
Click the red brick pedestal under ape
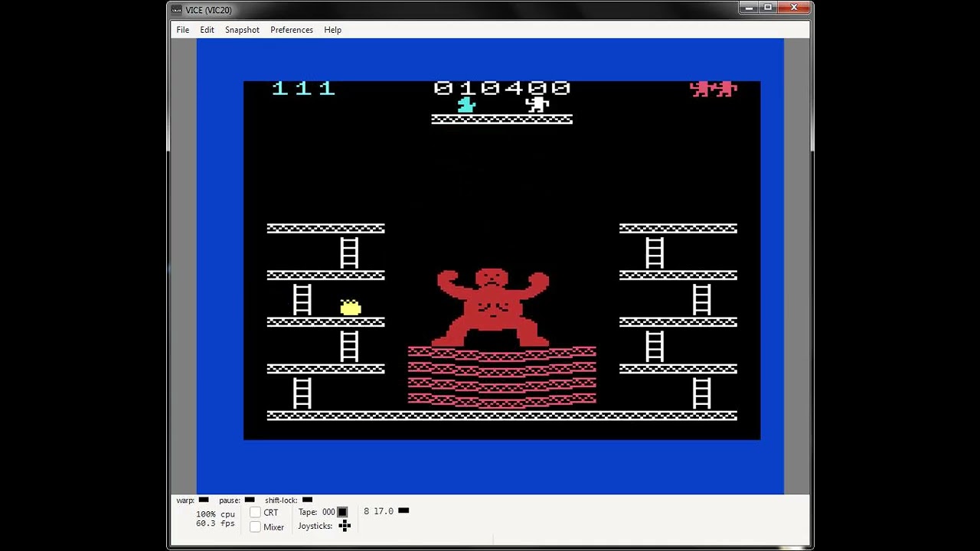pos(501,377)
